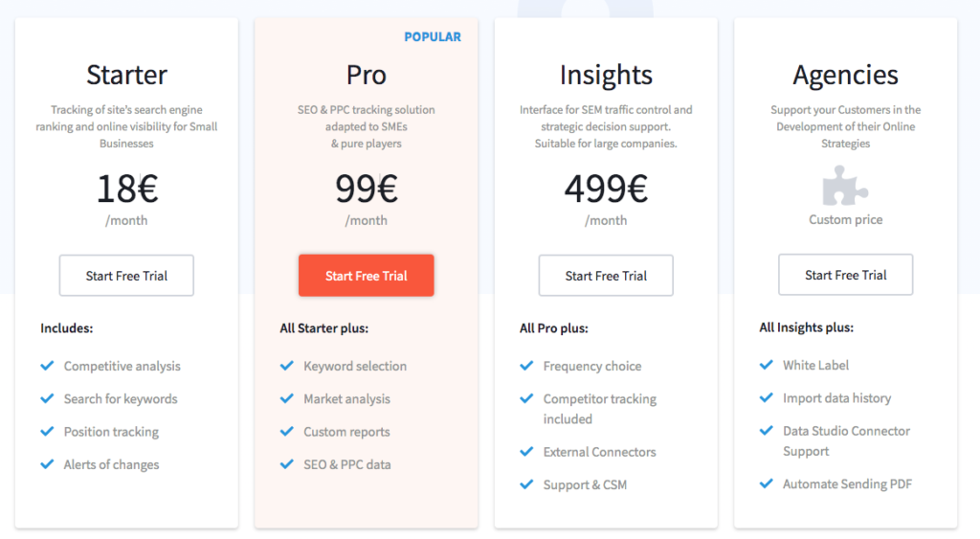Start free trial for Starter plan
980x539 pixels.
(x=126, y=275)
